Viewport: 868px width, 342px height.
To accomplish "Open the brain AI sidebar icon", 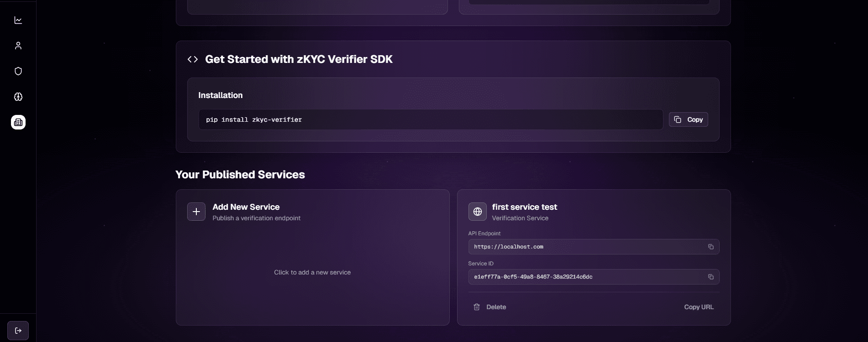I will pos(18,97).
